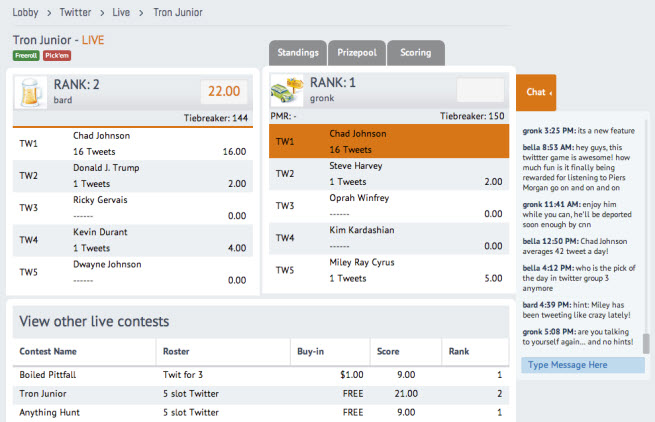Click gronk's car avatar icon

pyautogui.click(x=287, y=90)
